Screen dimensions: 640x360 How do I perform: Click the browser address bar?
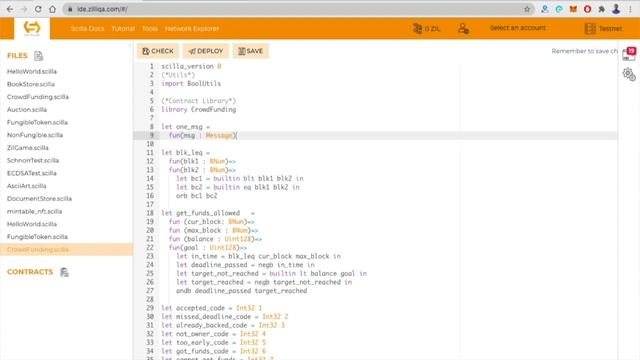[x=298, y=9]
